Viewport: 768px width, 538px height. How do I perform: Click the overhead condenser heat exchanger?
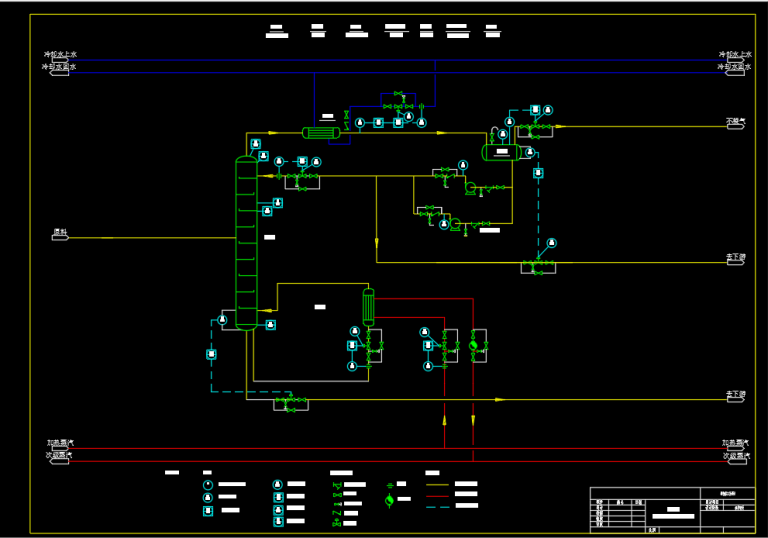[323, 132]
